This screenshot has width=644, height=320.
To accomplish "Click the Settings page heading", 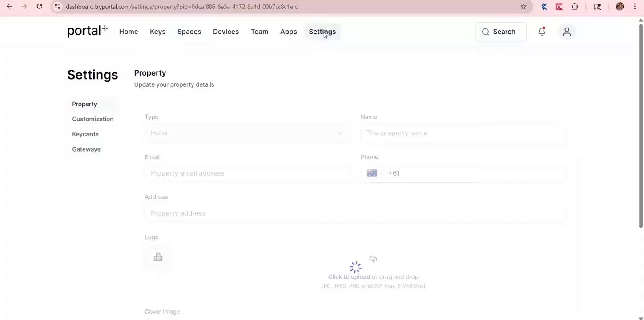I will [x=93, y=75].
